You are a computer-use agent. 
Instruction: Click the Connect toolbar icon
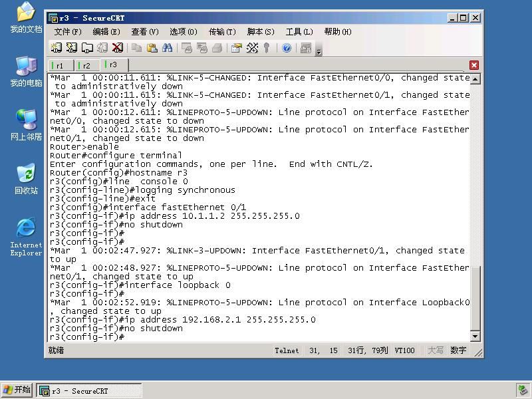tap(57, 48)
